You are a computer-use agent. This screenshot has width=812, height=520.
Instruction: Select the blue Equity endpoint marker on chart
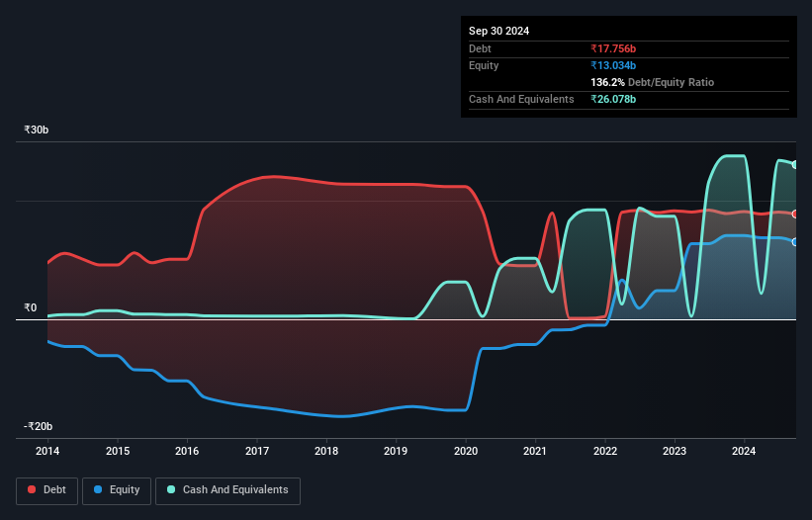794,242
